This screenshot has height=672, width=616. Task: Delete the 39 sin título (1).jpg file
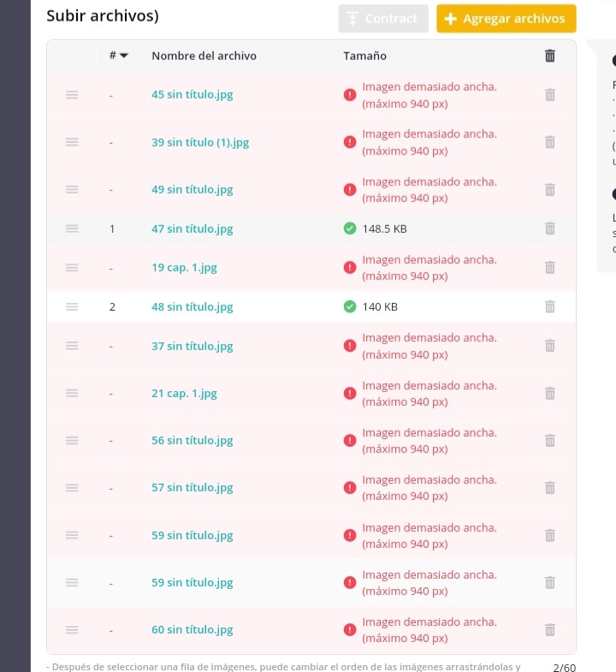click(x=550, y=142)
